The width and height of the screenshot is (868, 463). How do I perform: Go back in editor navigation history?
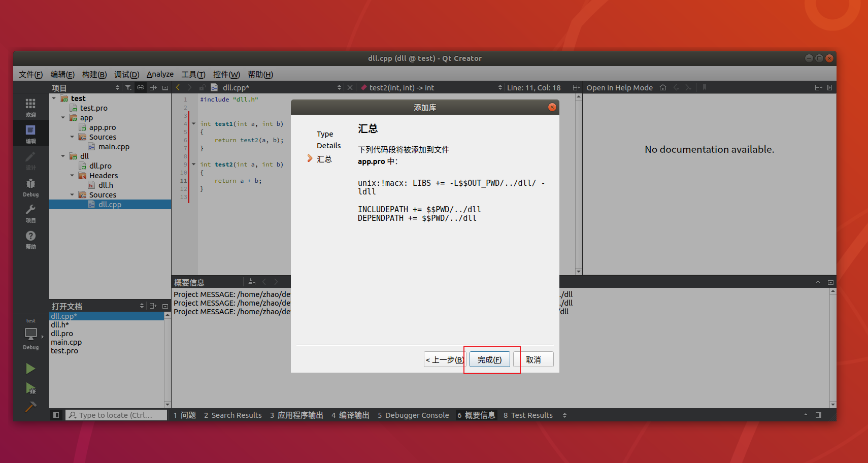pyautogui.click(x=178, y=87)
